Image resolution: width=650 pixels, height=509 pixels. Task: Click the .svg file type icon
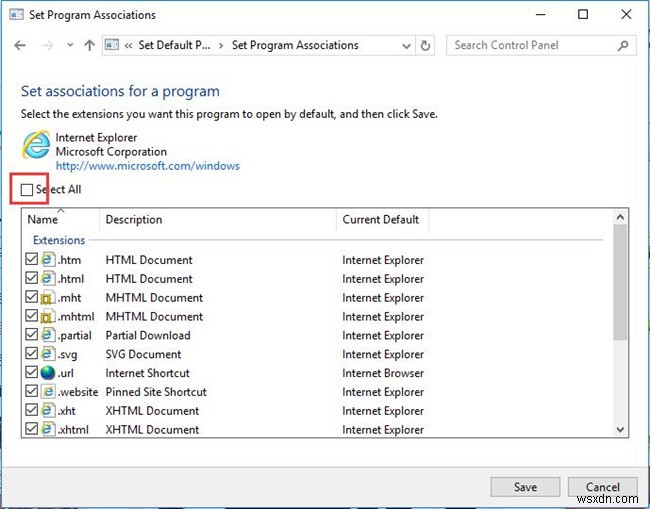(48, 354)
